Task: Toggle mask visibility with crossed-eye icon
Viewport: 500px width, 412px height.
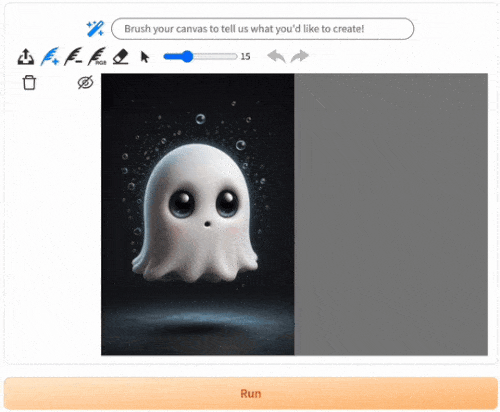Action: 85,82
